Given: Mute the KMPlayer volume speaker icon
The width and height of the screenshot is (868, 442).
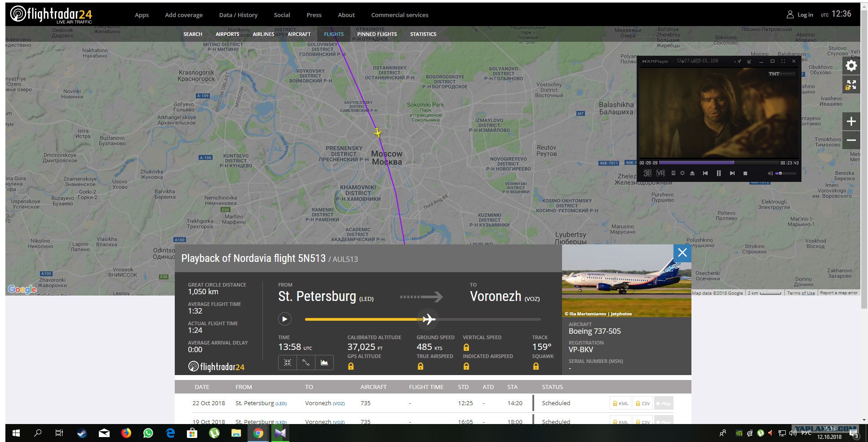Looking at the screenshot, I should tap(770, 173).
